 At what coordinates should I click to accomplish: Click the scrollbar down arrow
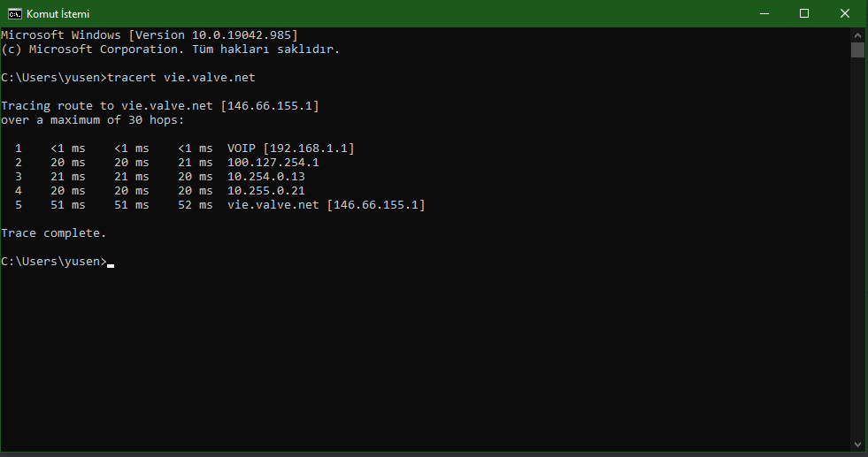857,443
